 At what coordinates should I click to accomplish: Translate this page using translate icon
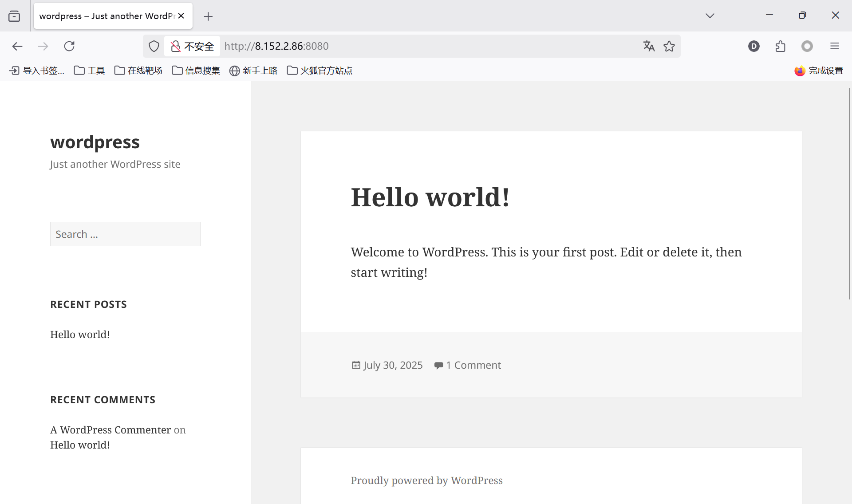point(649,46)
